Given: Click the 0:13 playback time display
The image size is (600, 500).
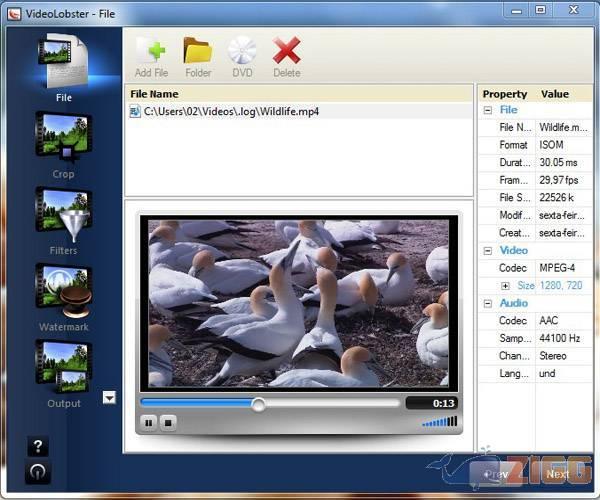Looking at the screenshot, I should pos(432,403).
